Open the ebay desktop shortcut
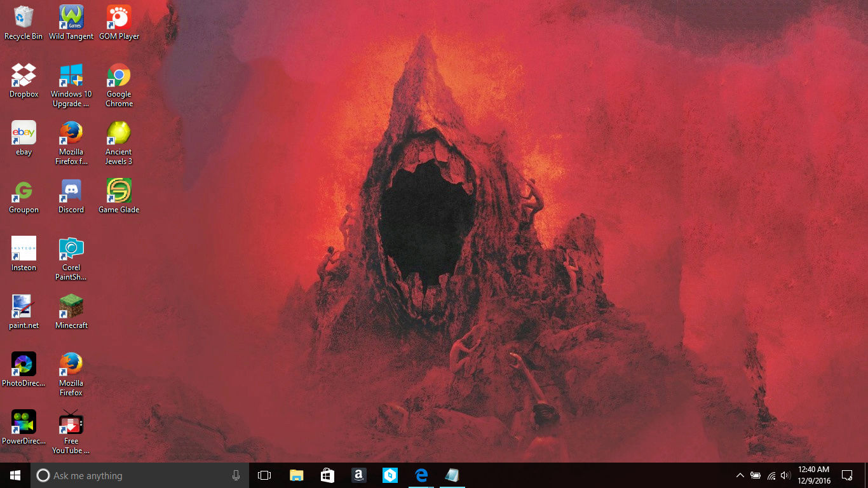Image resolution: width=868 pixels, height=488 pixels. coord(24,139)
